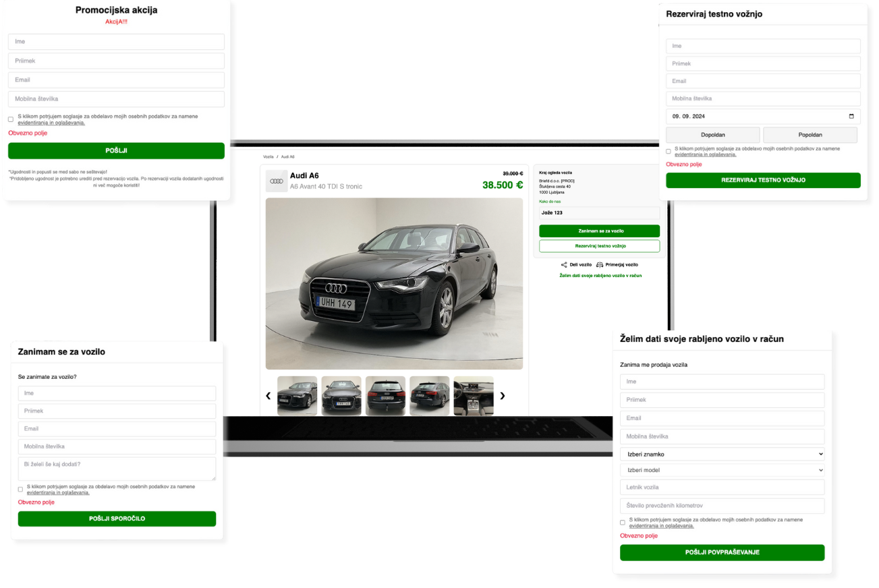This screenshot has width=879, height=588.
Task: Click the Letnik vozila field
Action: point(722,488)
